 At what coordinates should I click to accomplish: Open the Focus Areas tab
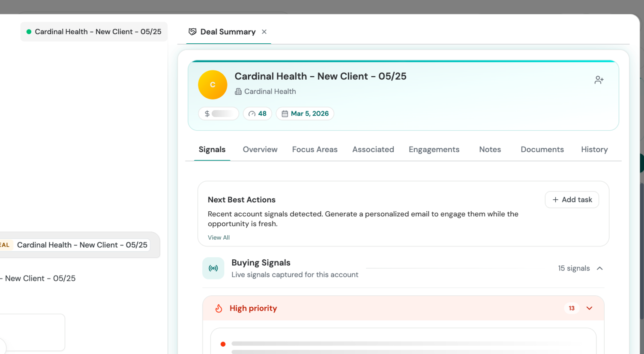coord(315,150)
